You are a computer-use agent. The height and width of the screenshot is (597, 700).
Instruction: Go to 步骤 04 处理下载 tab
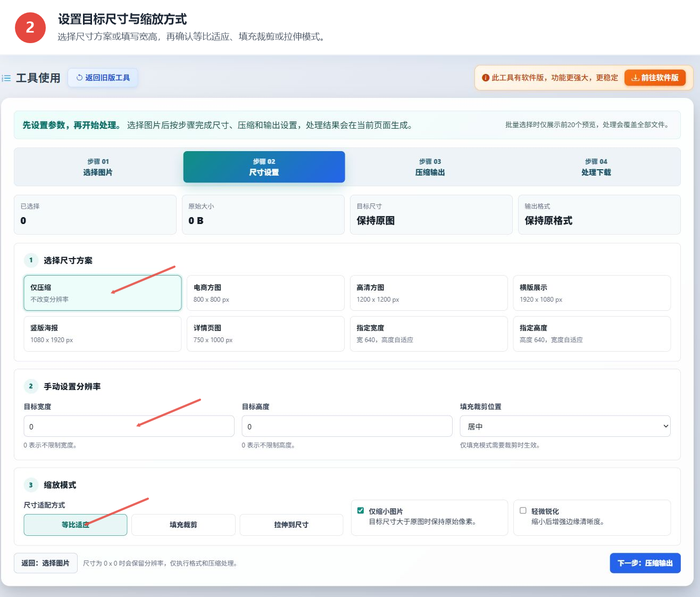[x=596, y=167]
